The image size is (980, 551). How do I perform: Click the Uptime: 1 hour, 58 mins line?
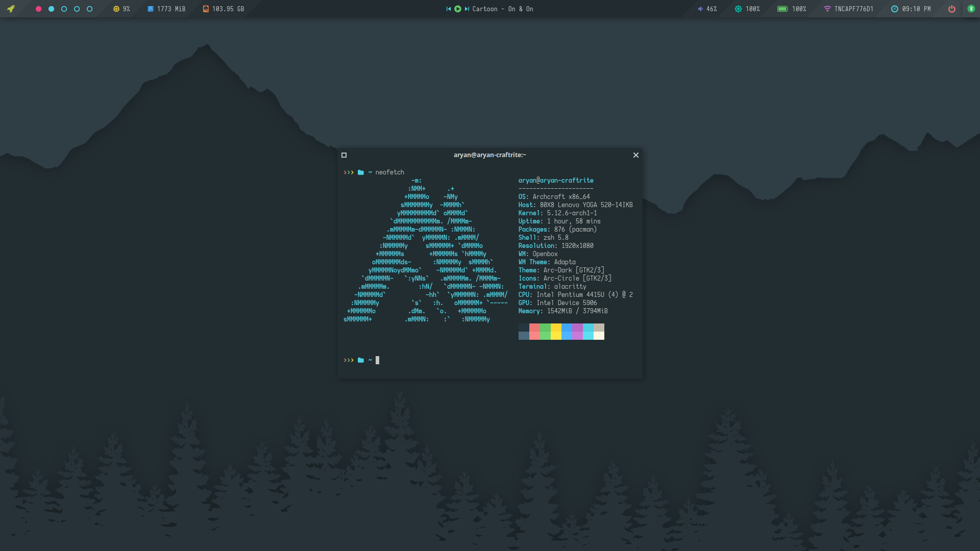[x=559, y=221]
